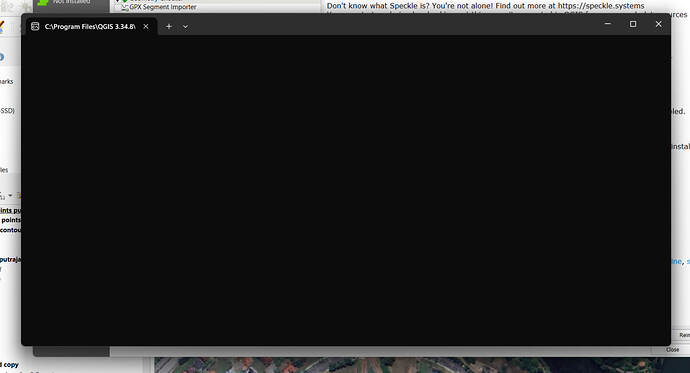The width and height of the screenshot is (690, 373).
Task: Click the blue link text at right edge
Action: coord(676,261)
